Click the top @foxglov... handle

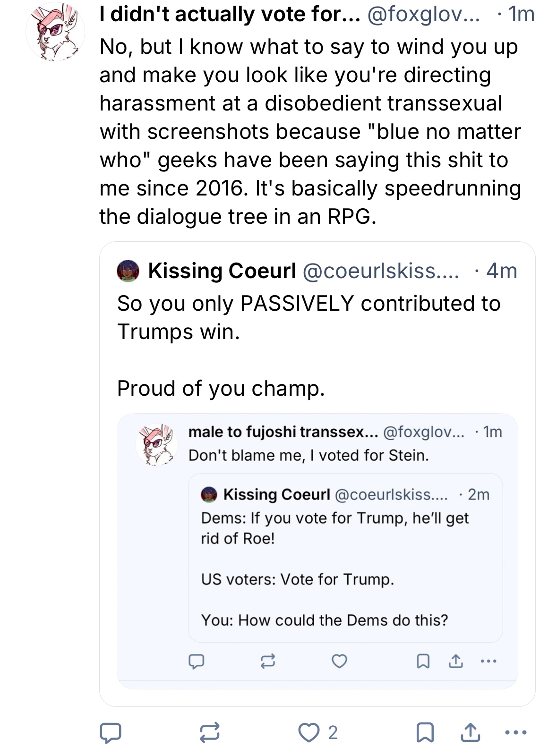point(423,15)
